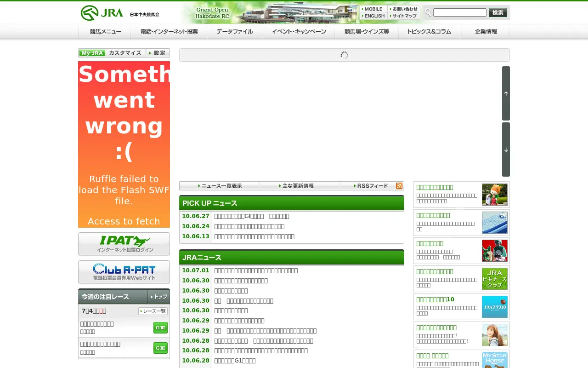Screen dimensions: 588x368
Task: Open the トピックス&コラム menu
Action: click(x=429, y=32)
